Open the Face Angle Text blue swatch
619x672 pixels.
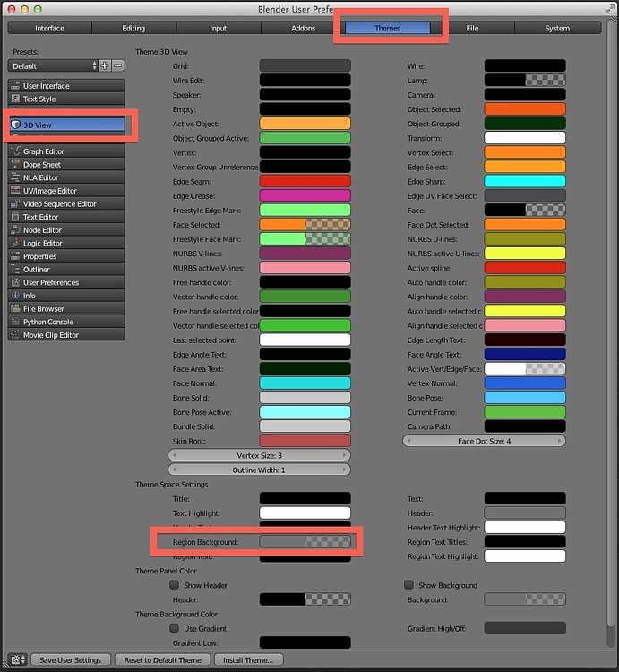point(525,355)
